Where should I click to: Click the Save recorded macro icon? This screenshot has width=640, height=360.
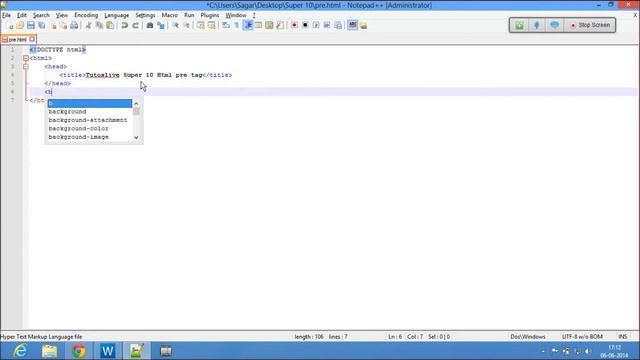click(x=338, y=25)
